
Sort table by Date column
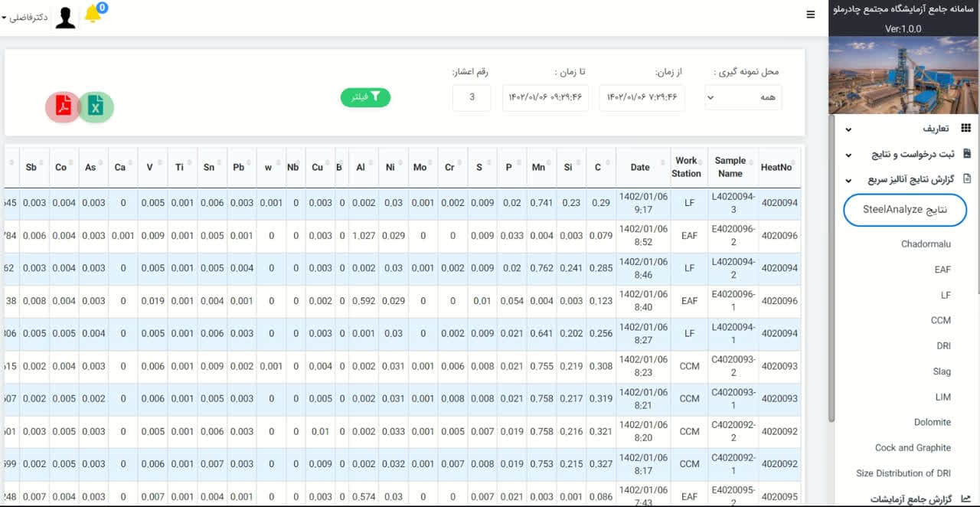pyautogui.click(x=642, y=167)
